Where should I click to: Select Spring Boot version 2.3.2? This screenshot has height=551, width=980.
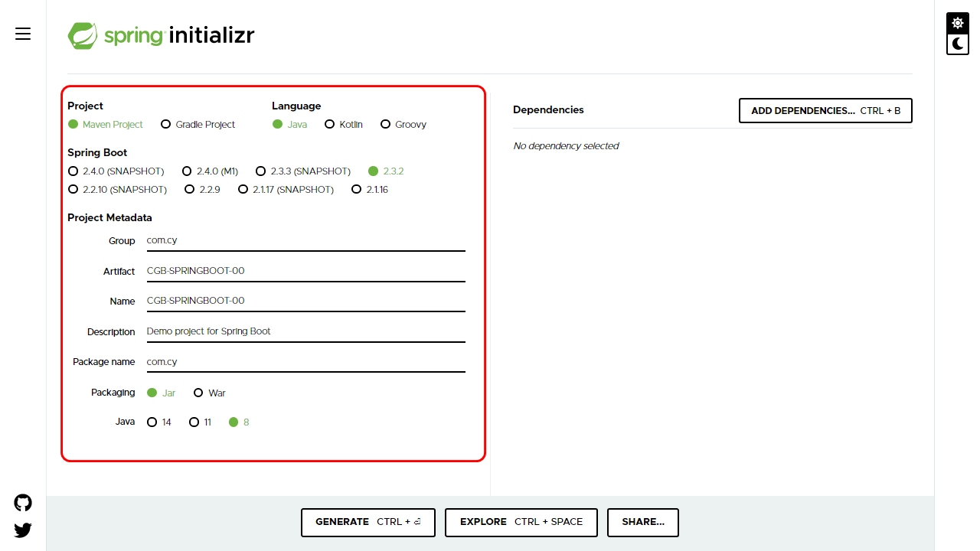coord(386,171)
